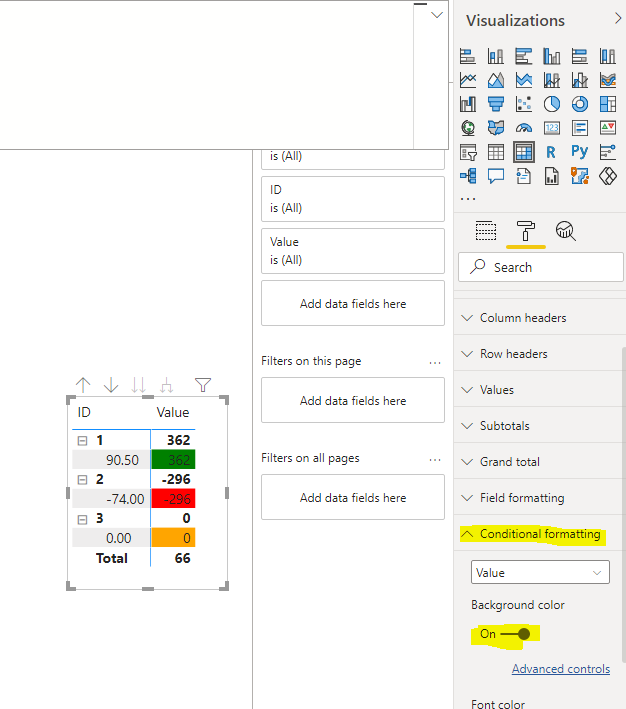This screenshot has width=626, height=709.
Task: Expand the Row headers section
Action: 540,354
